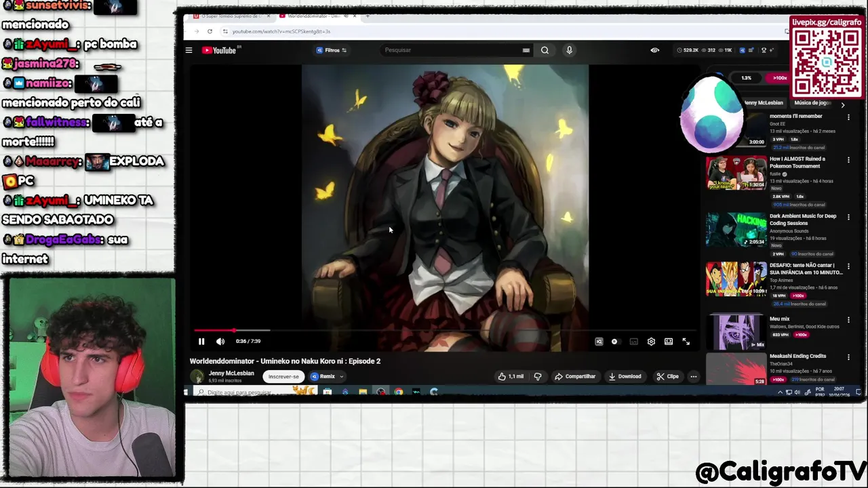Viewport: 868px width, 488px height.
Task: Switch to the O Super Torneio Supremo tab
Action: tap(231, 16)
